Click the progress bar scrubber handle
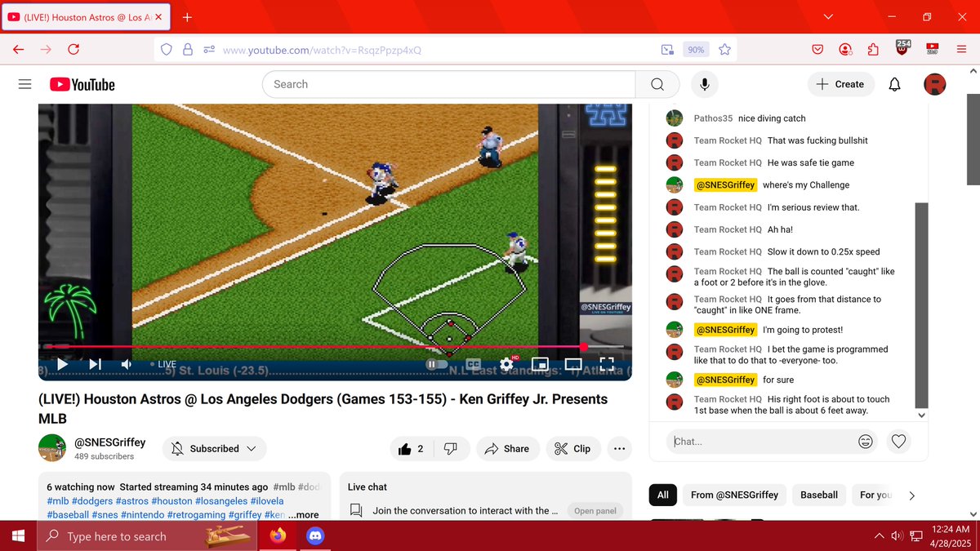Viewport: 980px width, 551px height. coord(584,347)
